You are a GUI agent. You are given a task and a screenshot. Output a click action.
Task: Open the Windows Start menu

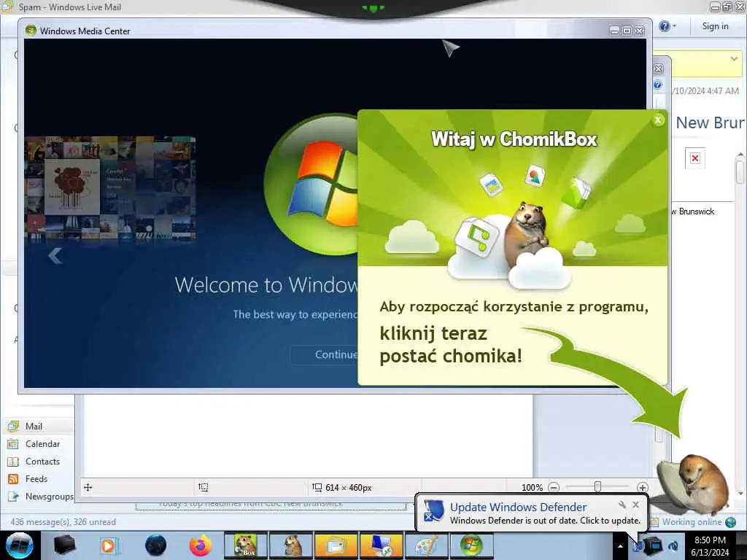point(20,545)
